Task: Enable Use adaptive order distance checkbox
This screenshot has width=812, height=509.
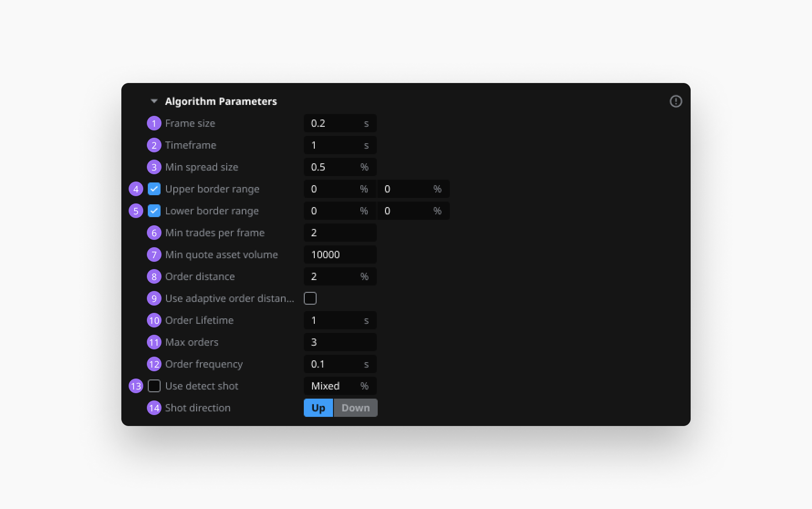Action: [x=310, y=298]
